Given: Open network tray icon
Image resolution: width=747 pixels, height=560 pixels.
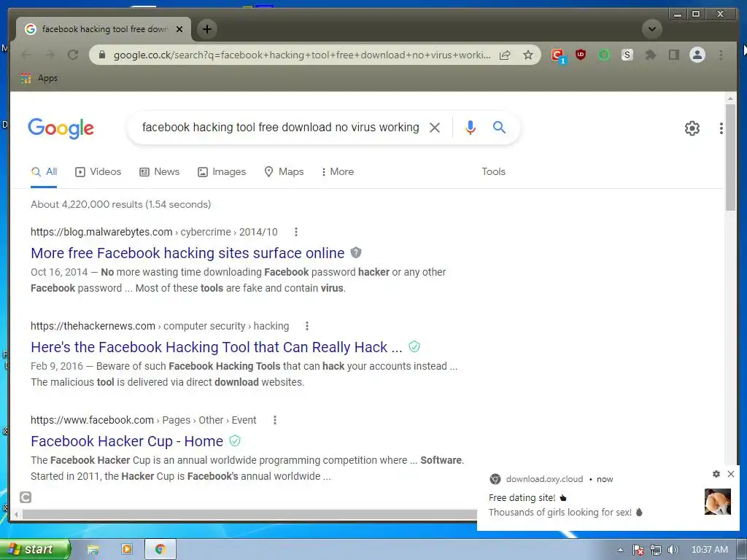Looking at the screenshot, I should (656, 550).
